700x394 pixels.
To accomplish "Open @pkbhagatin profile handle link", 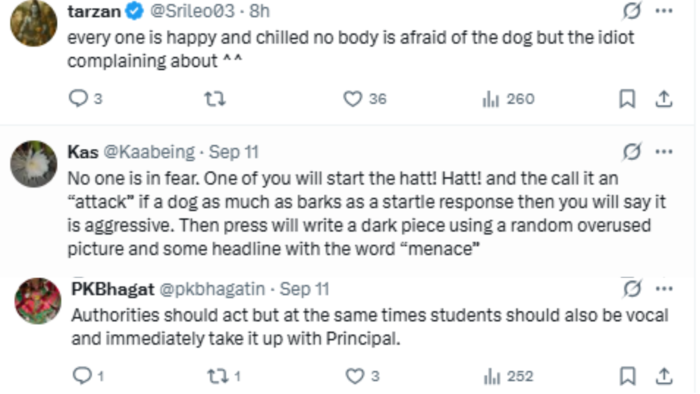I will pyautogui.click(x=212, y=289).
